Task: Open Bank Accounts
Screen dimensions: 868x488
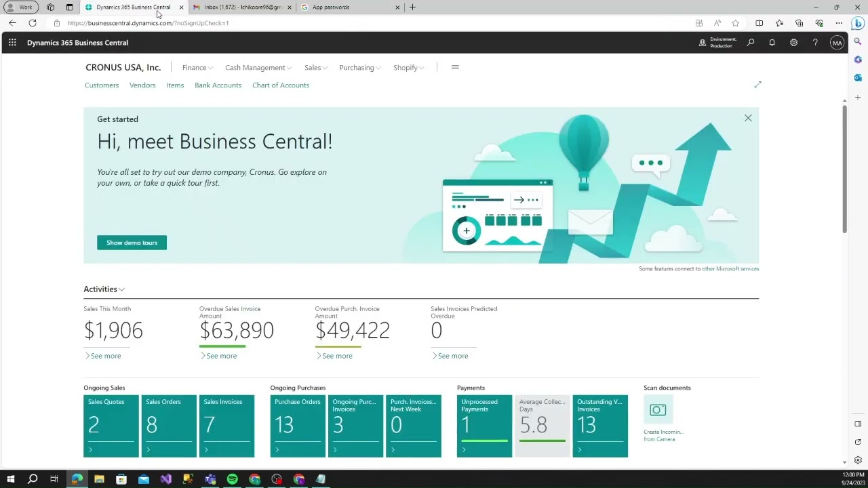Action: point(218,85)
